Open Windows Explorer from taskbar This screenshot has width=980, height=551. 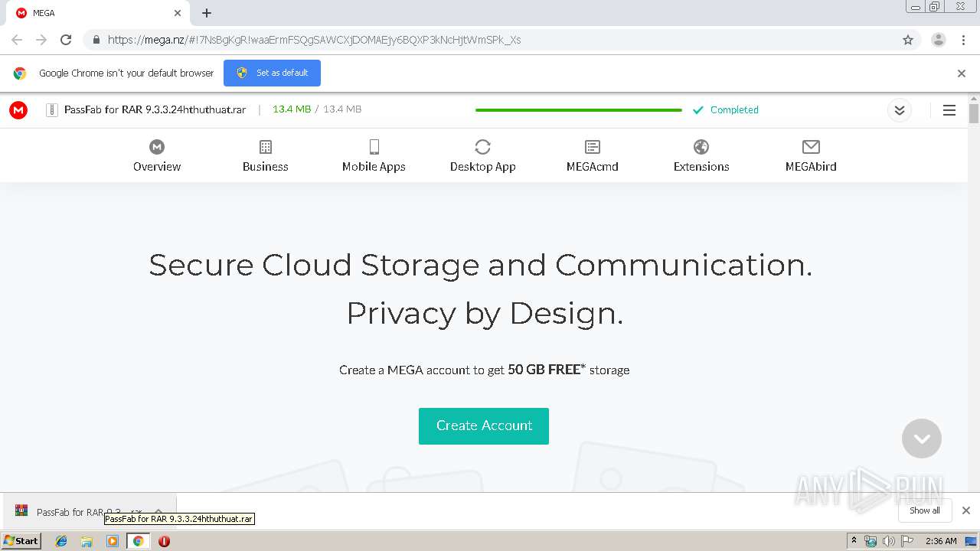(x=87, y=541)
